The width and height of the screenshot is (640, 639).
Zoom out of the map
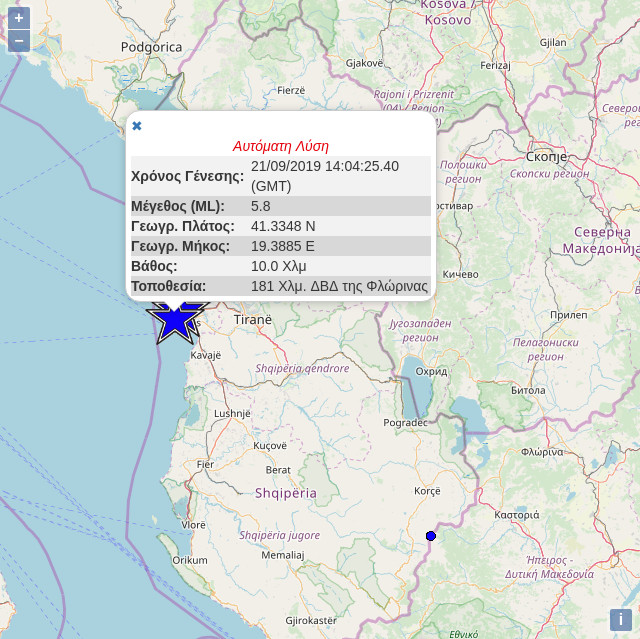tap(19, 41)
